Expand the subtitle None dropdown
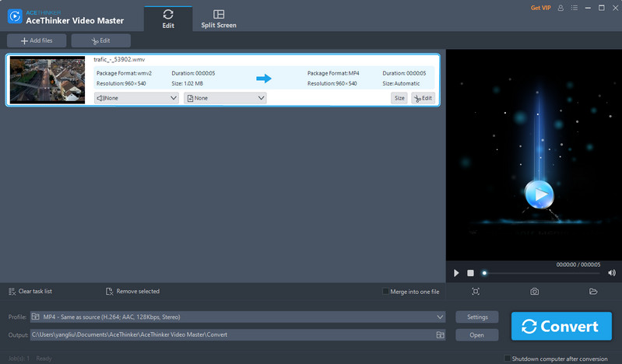The height and width of the screenshot is (364, 622). pos(225,98)
